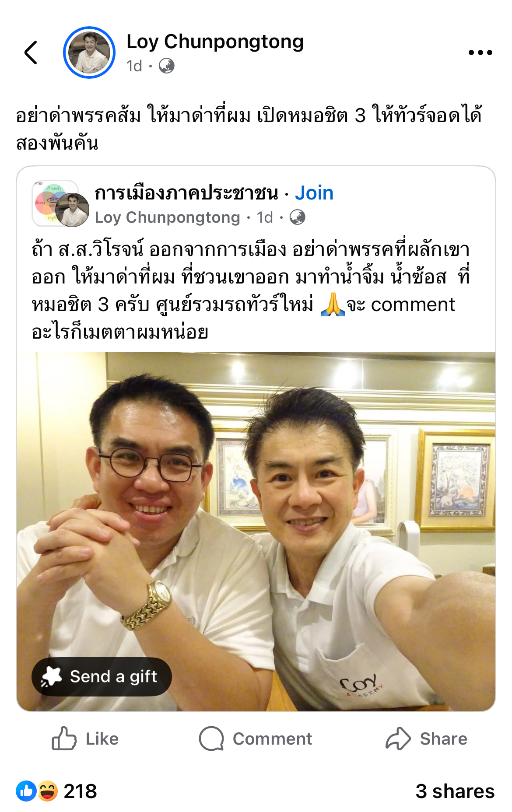512x812 pixels.
Task: Open Loy Chunpongtong's profile picture at top
Action: (89, 52)
